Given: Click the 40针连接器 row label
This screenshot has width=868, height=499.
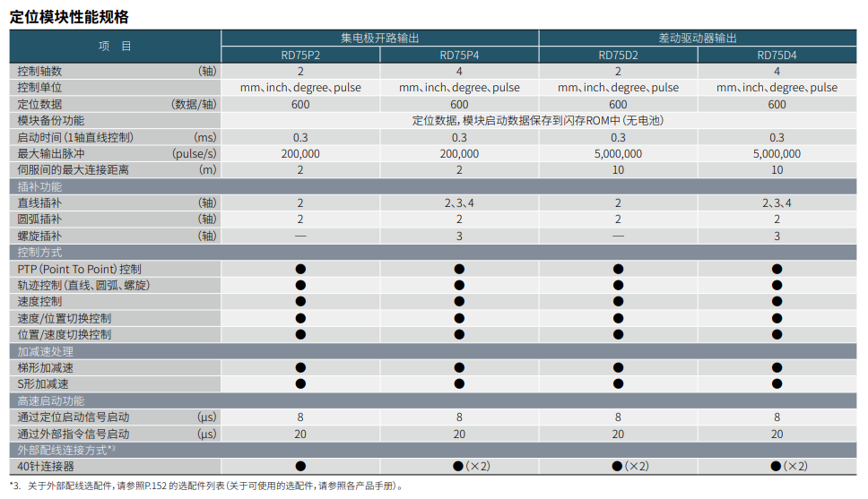Looking at the screenshot, I should coord(46,467).
